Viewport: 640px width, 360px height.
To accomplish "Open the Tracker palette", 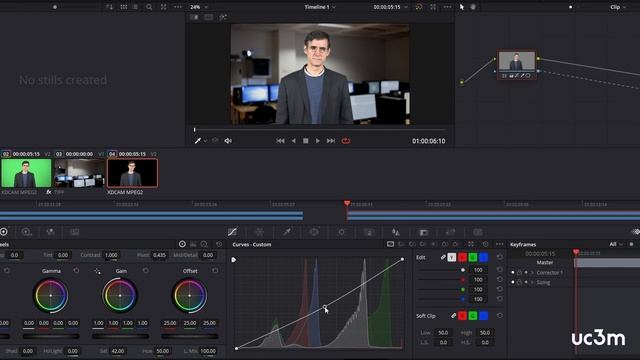I will [x=341, y=232].
